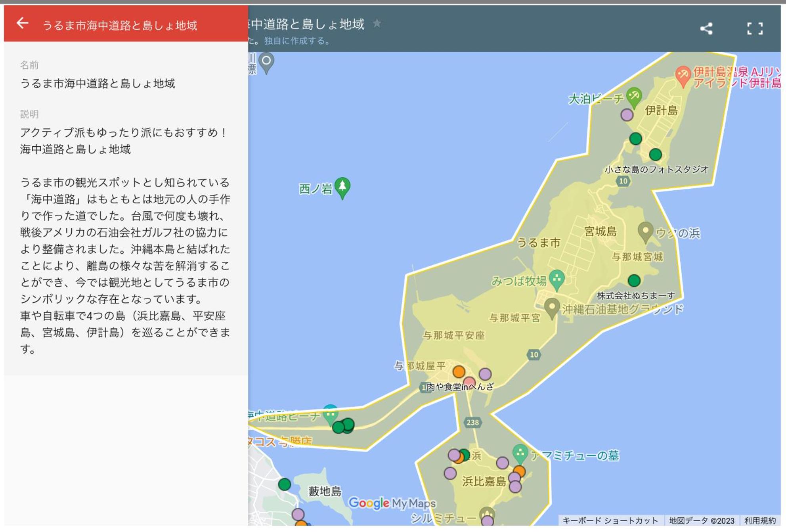Image resolution: width=786 pixels, height=532 pixels.
Task: Click the 名前 field label in sidebar
Action: 29,65
